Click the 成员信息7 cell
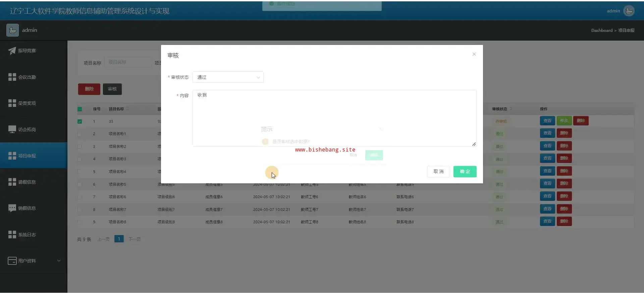 [214, 210]
